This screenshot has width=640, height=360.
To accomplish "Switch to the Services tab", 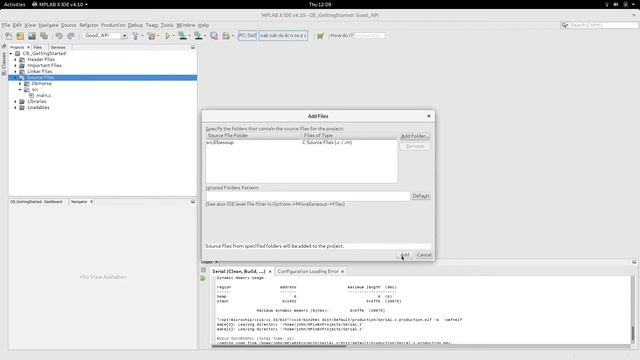I will point(58,47).
